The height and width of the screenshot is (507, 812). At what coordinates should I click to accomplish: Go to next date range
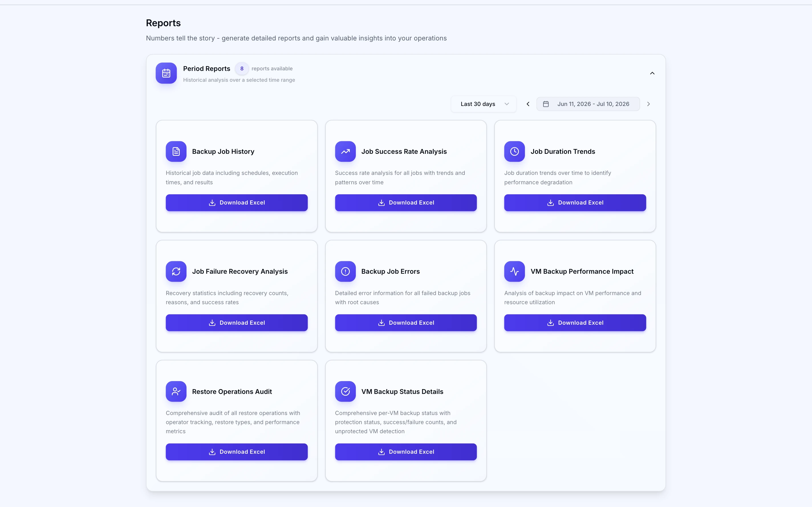648,104
